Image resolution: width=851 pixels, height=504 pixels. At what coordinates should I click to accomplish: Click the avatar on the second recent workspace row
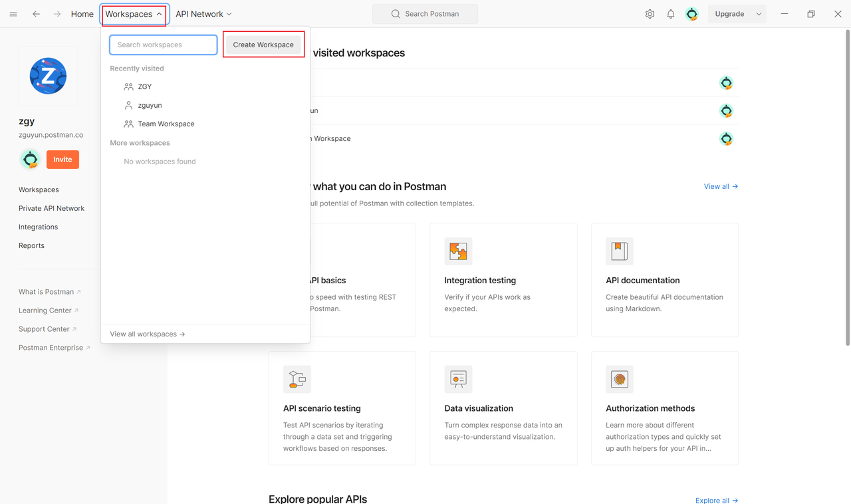726,111
